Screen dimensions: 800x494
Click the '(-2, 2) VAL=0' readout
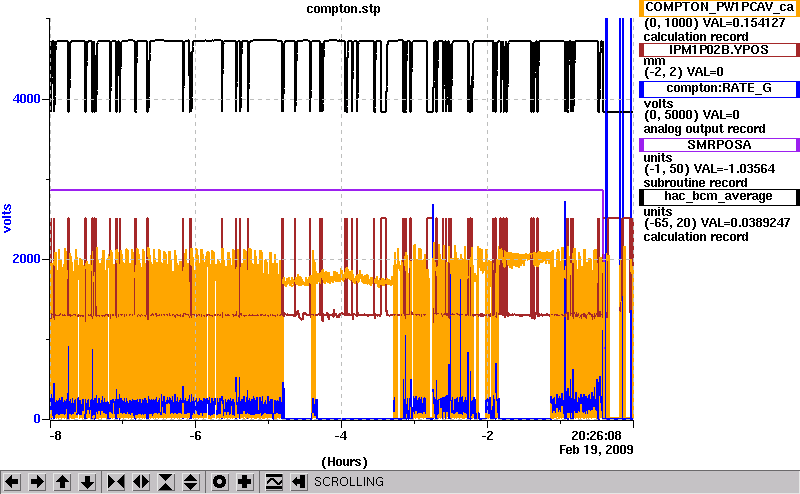coord(684,72)
